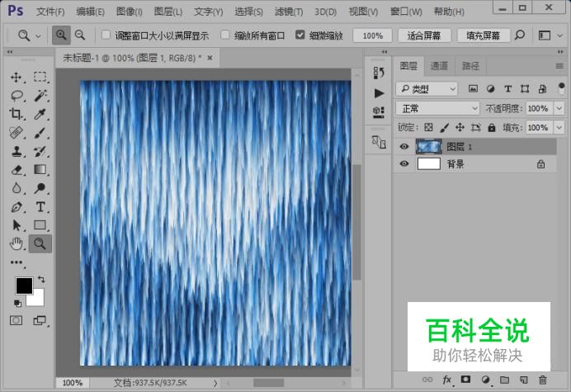Select the Lasso tool

[17, 96]
